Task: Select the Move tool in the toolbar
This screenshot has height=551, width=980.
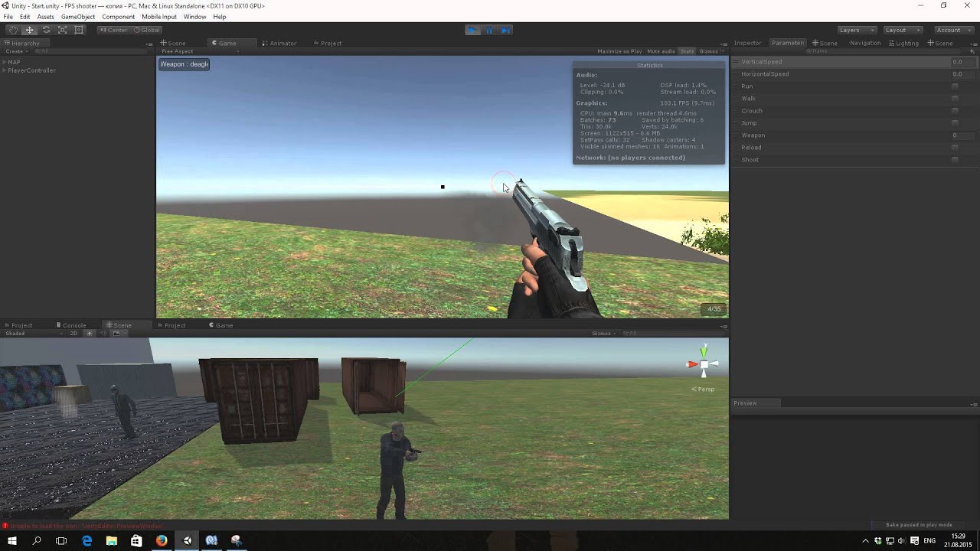Action: (x=29, y=30)
